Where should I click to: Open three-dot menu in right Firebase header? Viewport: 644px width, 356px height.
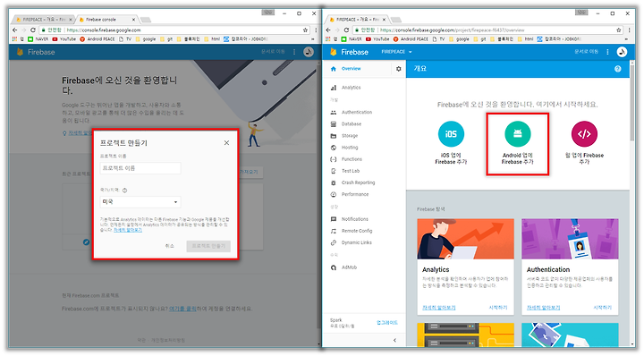(607, 52)
